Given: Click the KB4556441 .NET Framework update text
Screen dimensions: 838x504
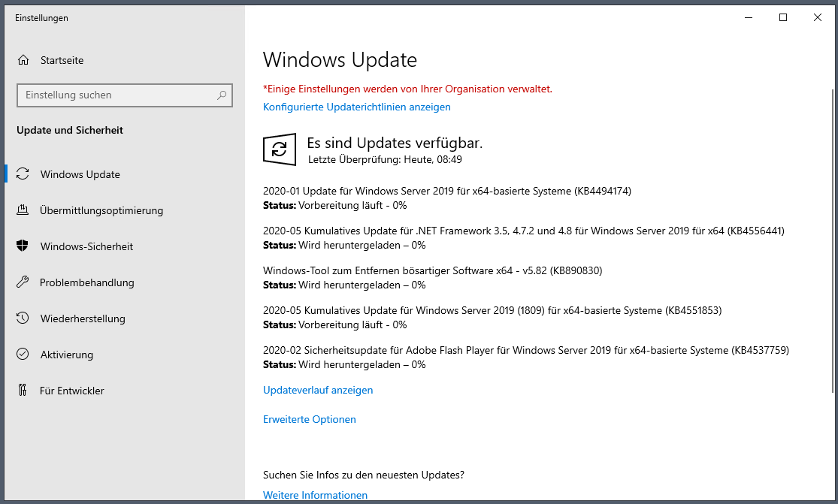Looking at the screenshot, I should point(524,231).
